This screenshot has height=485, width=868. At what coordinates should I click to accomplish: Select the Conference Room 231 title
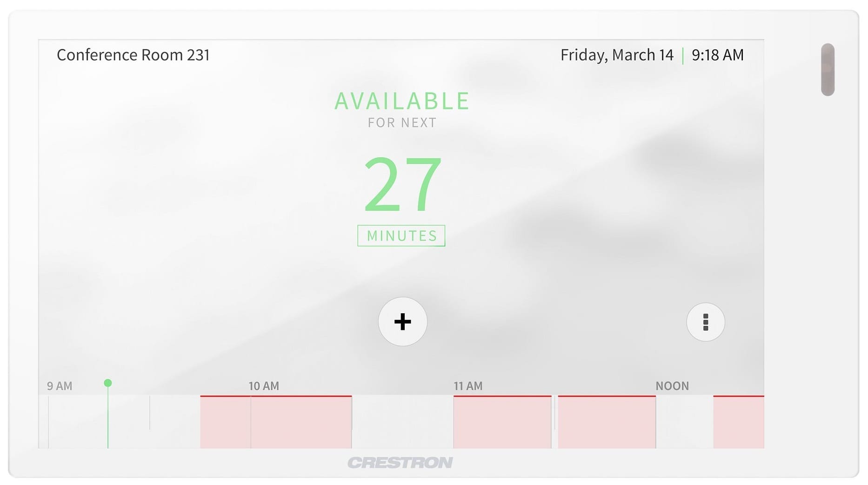(133, 55)
